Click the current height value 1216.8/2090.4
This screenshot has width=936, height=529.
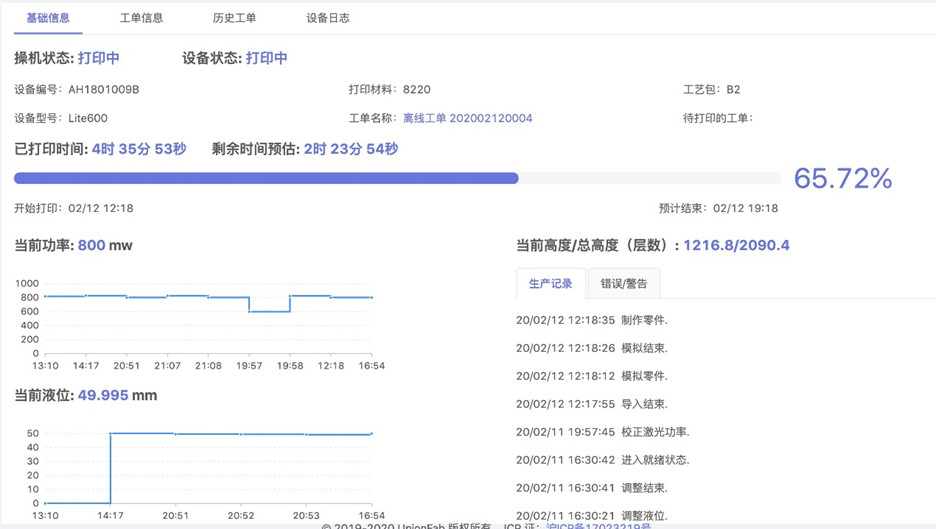pos(736,245)
